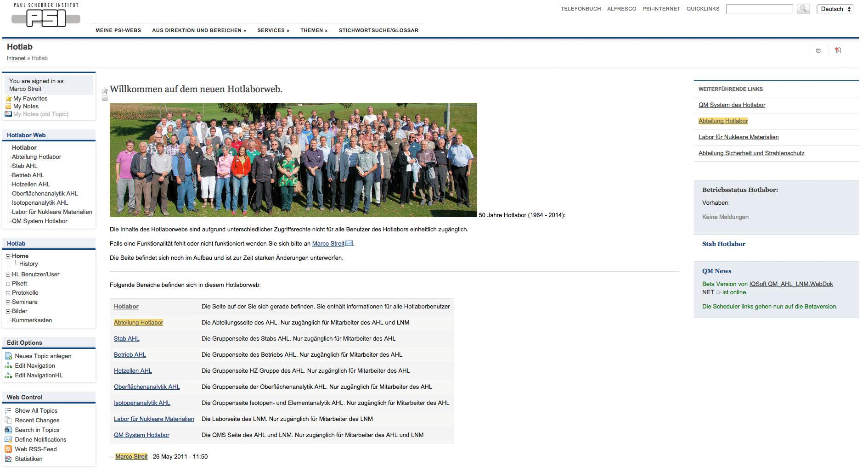
Task: Expand the Seminare tree node
Action: pos(8,302)
